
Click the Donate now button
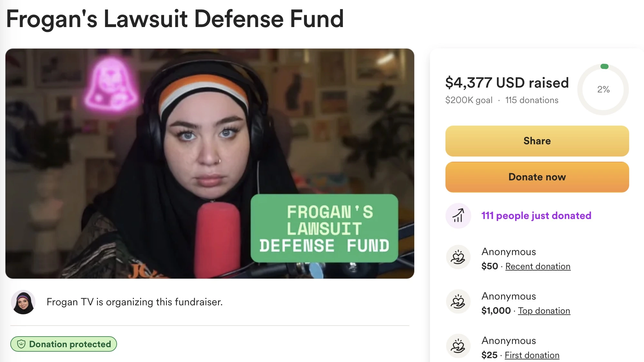coord(537,177)
